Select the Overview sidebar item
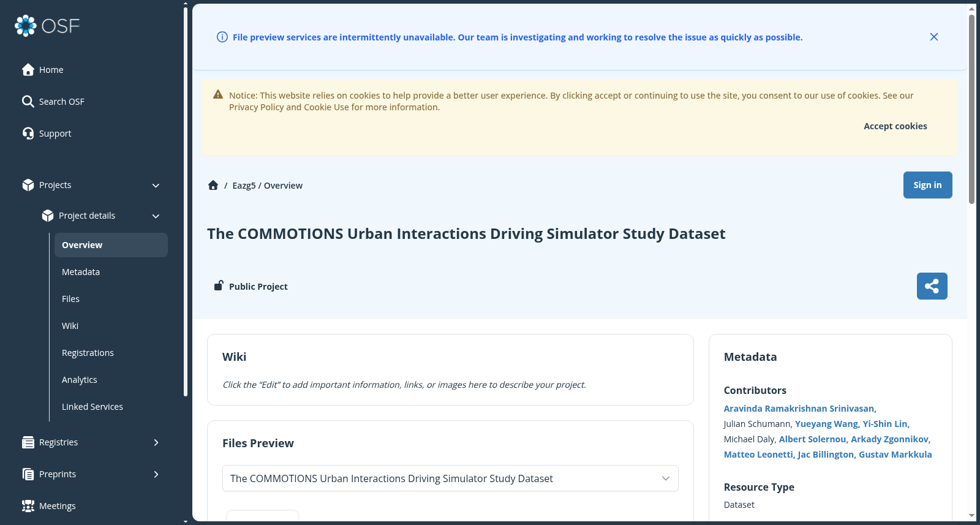The image size is (980, 525). (111, 245)
